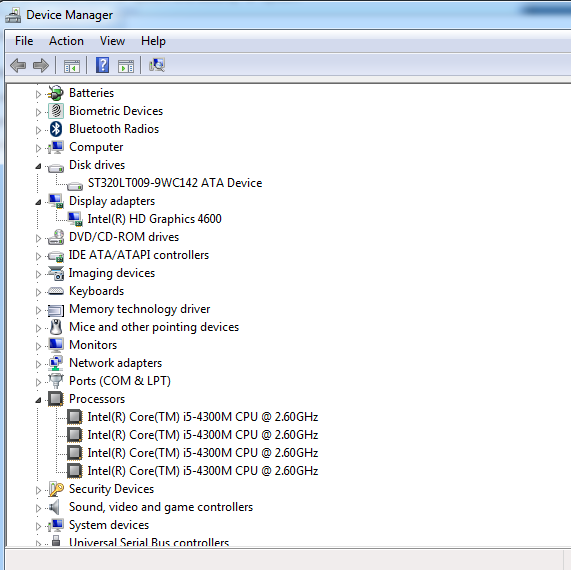The height and width of the screenshot is (570, 571).
Task: Select Universal Serial Bus controllers label
Action: 149,542
